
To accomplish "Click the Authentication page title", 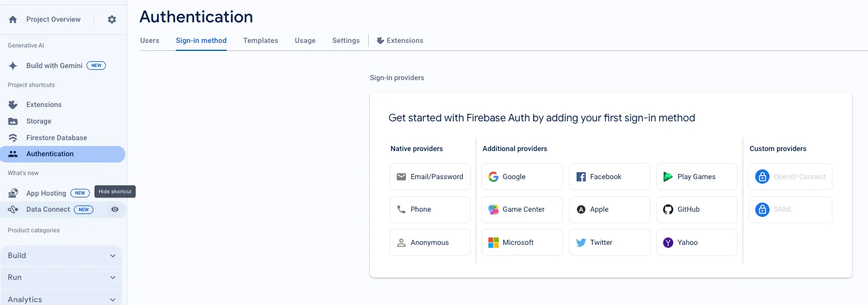I will [196, 17].
